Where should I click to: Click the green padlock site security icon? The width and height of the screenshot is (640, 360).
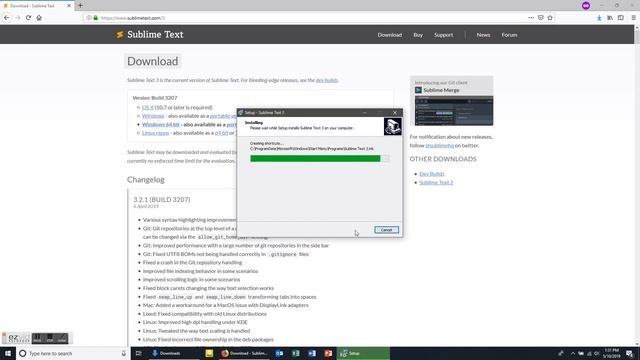pyautogui.click(x=96, y=18)
